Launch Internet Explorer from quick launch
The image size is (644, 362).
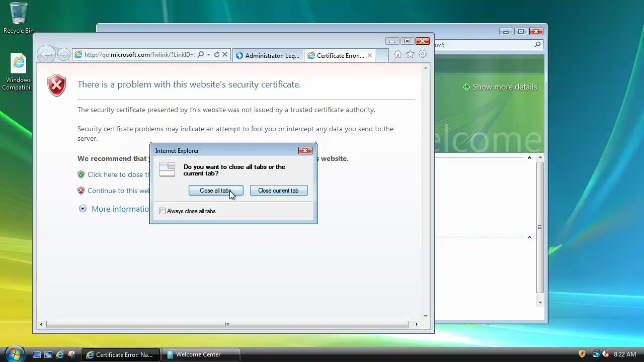(x=60, y=354)
